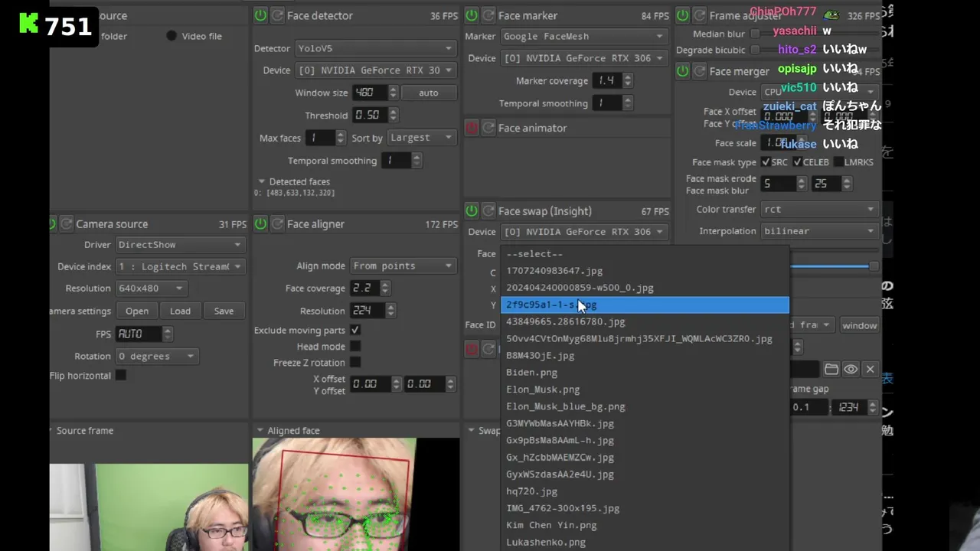Open Sort by Largest dropdown
This screenshot has height=551, width=980.
tap(421, 138)
